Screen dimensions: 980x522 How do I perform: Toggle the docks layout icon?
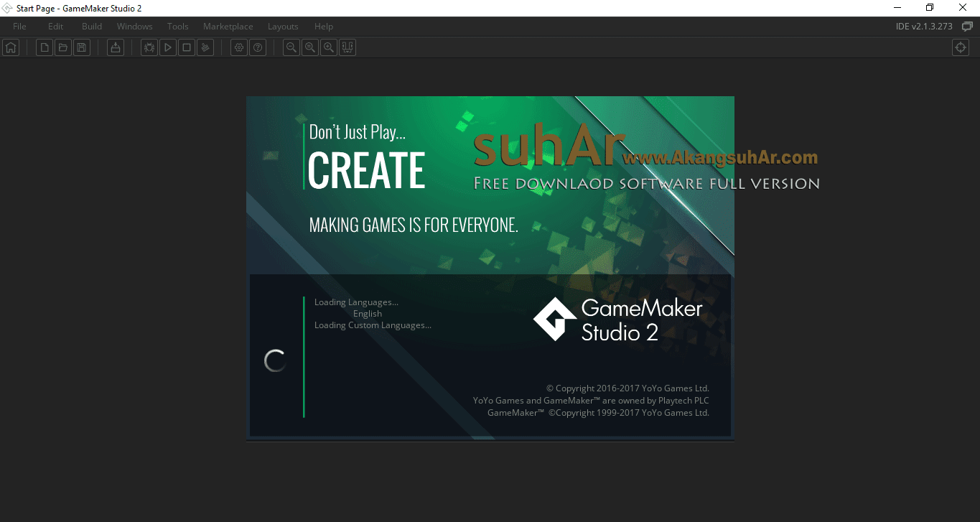[x=347, y=47]
